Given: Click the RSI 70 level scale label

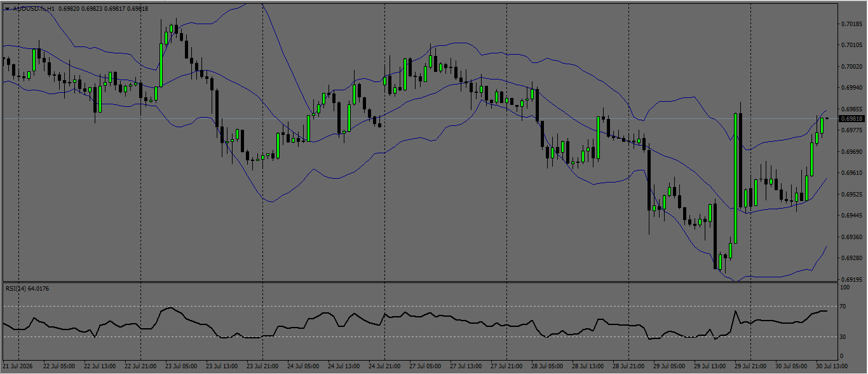Looking at the screenshot, I should pos(843,307).
